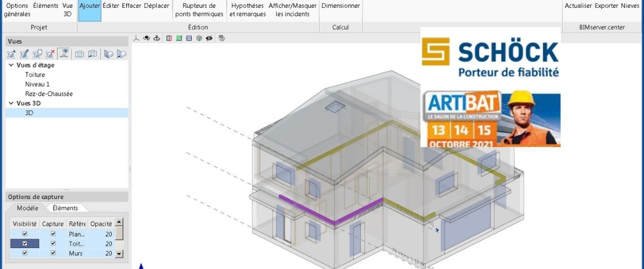644x269 pixels.
Task: Select the Rez-de-Chaussée floor view
Action: coord(49,94)
